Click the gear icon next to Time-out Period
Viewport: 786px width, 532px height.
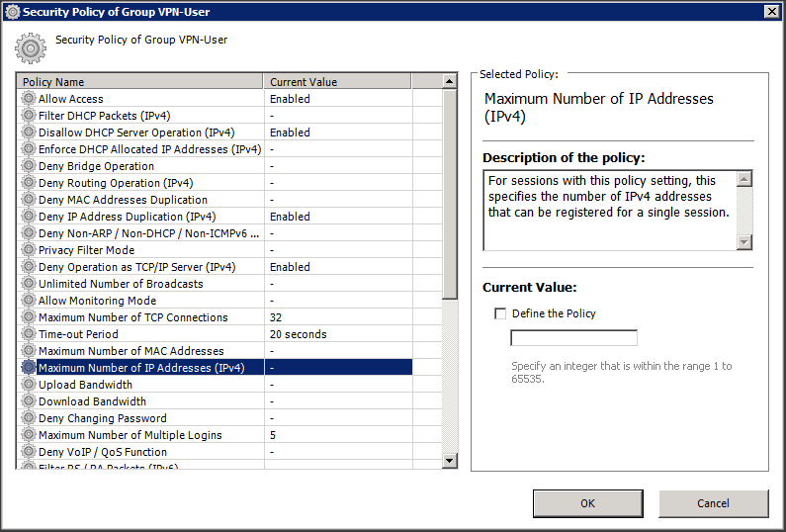point(28,334)
